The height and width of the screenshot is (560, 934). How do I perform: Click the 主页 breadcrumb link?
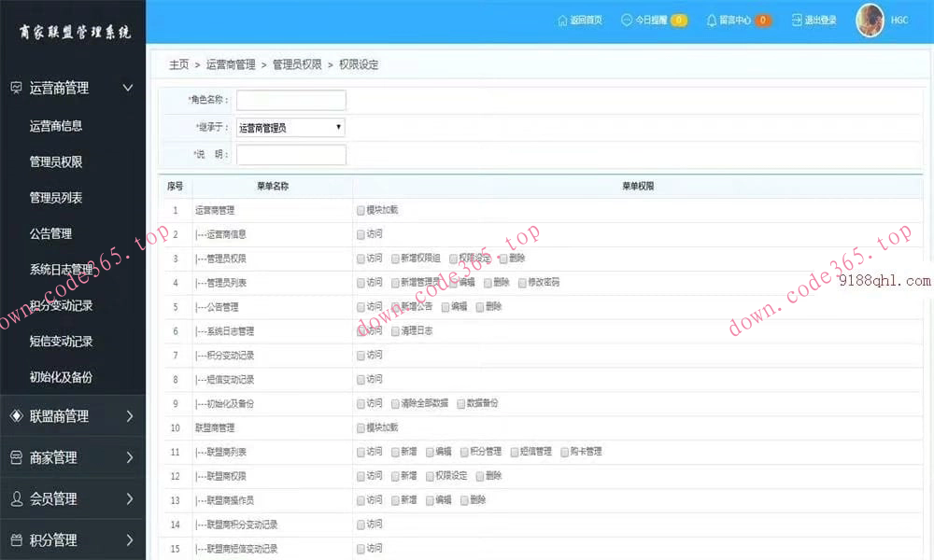click(178, 64)
